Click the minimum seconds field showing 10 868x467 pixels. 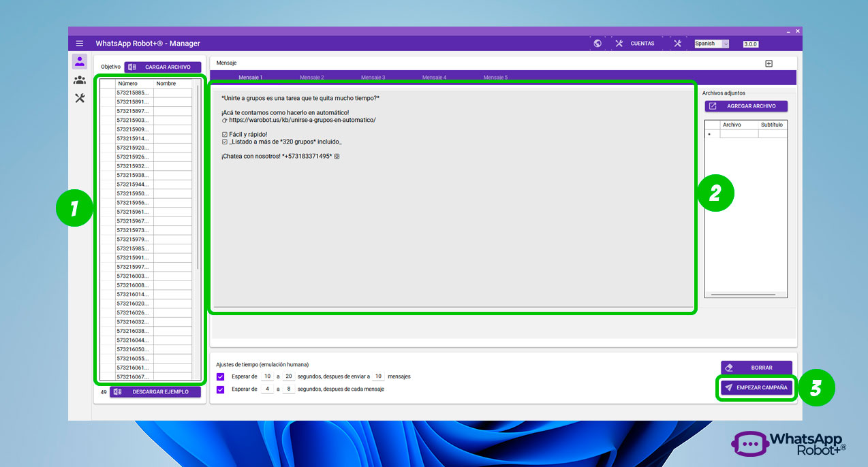[x=267, y=376]
